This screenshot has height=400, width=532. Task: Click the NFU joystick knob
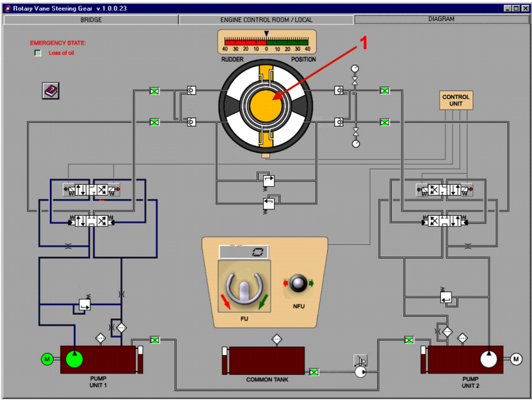[298, 284]
